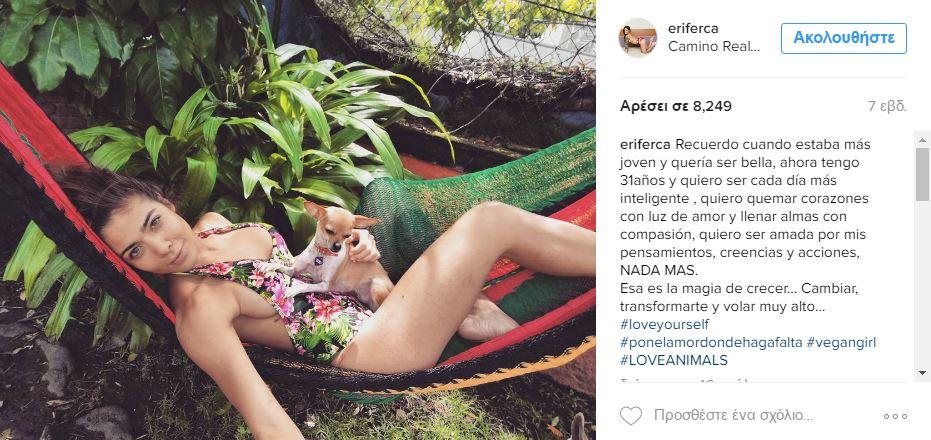Open the eriferca profile avatar picture
Screen dimensions: 931x440
click(x=638, y=38)
